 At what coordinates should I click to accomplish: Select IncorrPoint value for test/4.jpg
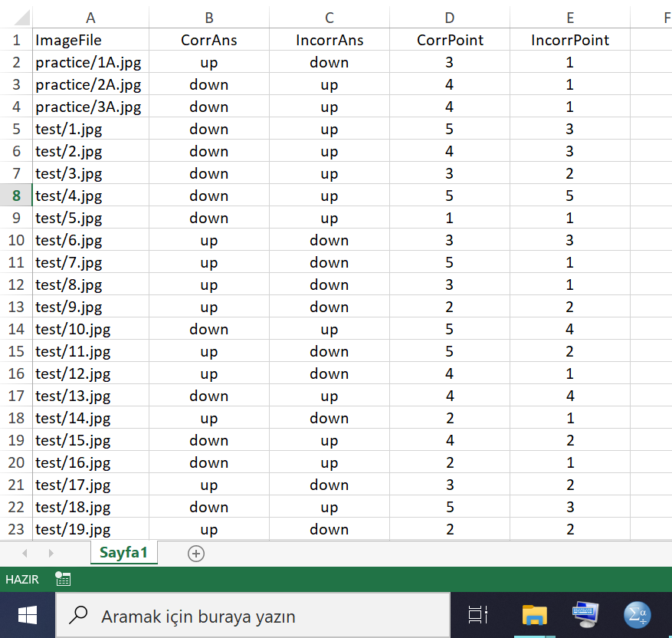tap(570, 196)
